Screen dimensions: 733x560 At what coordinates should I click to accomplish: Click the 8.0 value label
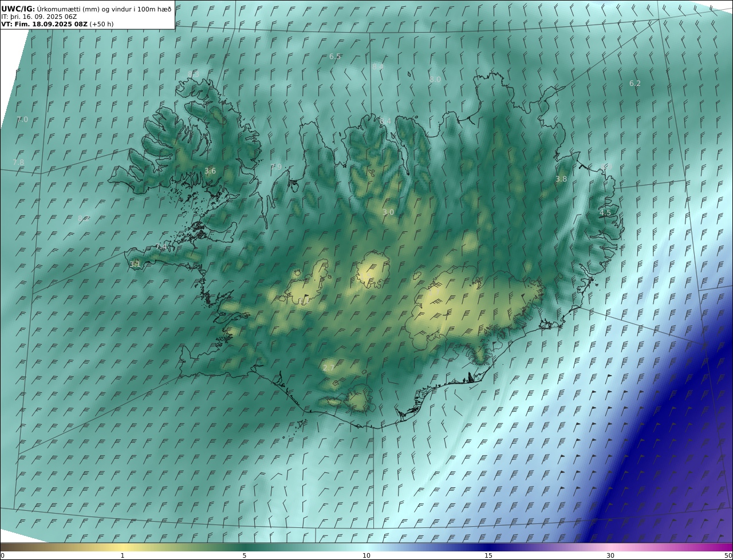coord(435,79)
